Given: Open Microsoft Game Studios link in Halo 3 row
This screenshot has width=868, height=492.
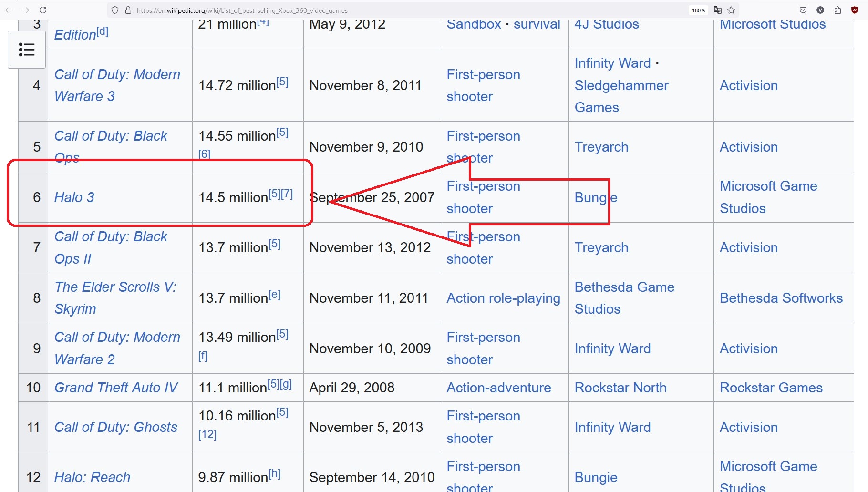Looking at the screenshot, I should 768,197.
